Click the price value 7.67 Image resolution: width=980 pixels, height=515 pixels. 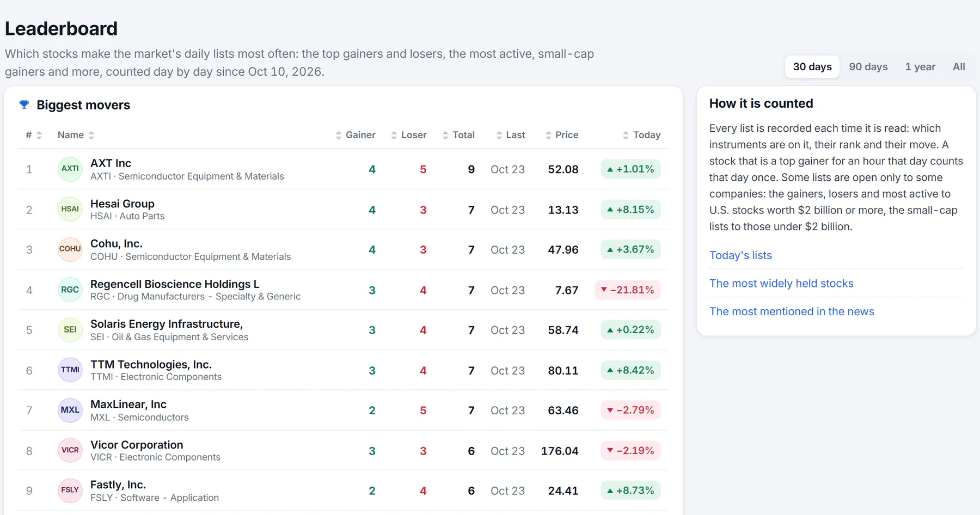tap(567, 290)
